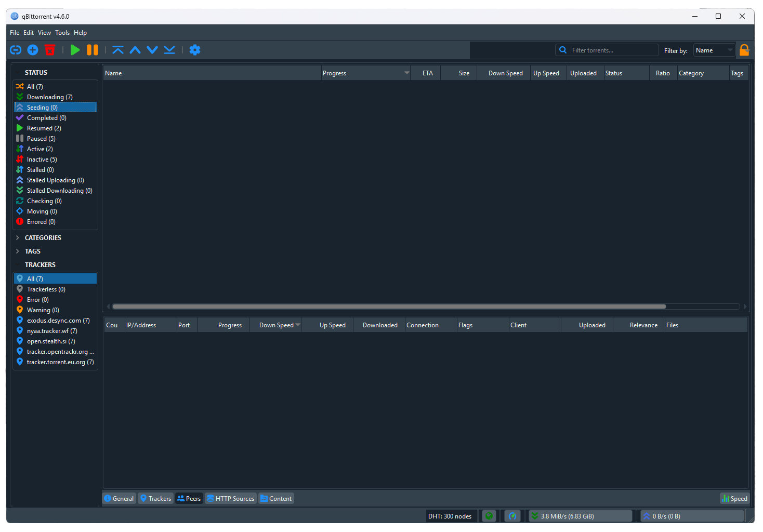
Task: Collapse the TRACKERS section header
Action: pos(40,265)
